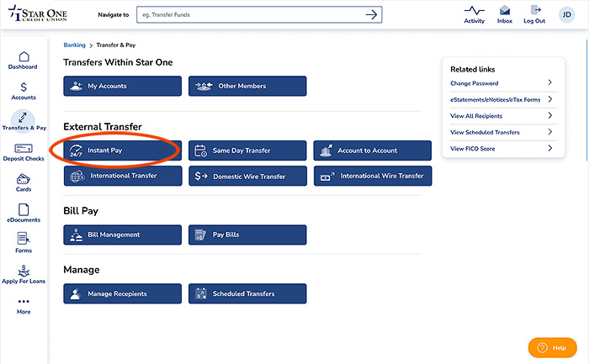The height and width of the screenshot is (364, 589).
Task: Open View All Recipients link
Action: pos(476,116)
